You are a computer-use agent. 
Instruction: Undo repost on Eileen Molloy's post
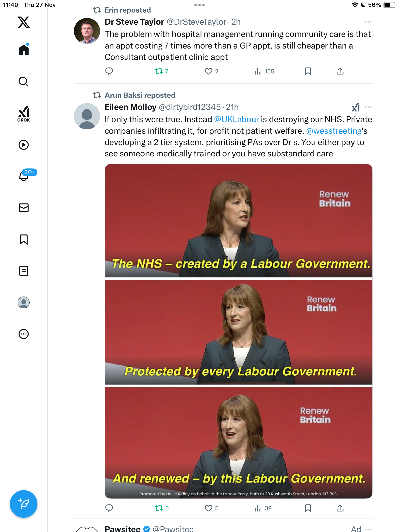click(x=159, y=508)
